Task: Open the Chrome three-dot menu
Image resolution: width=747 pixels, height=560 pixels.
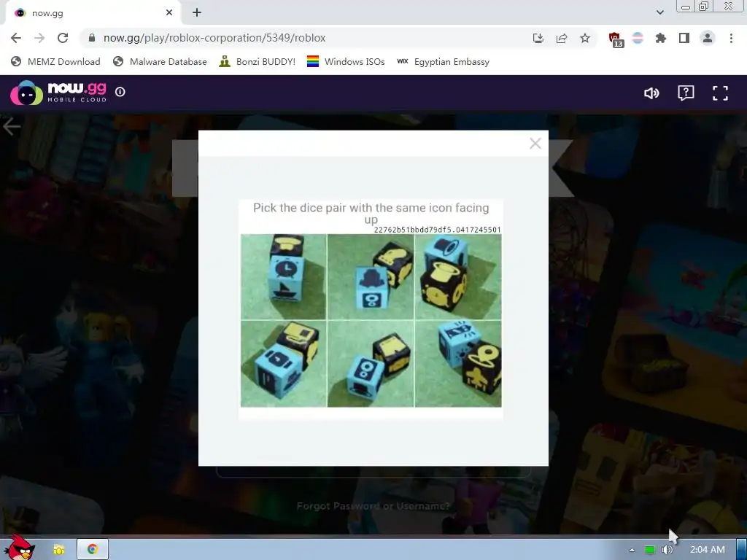Action: tap(731, 38)
